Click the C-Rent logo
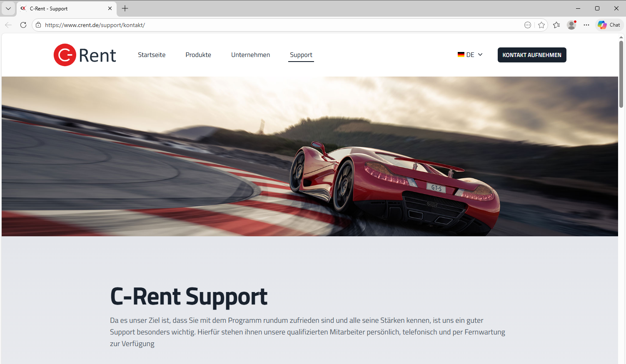 (x=85, y=55)
